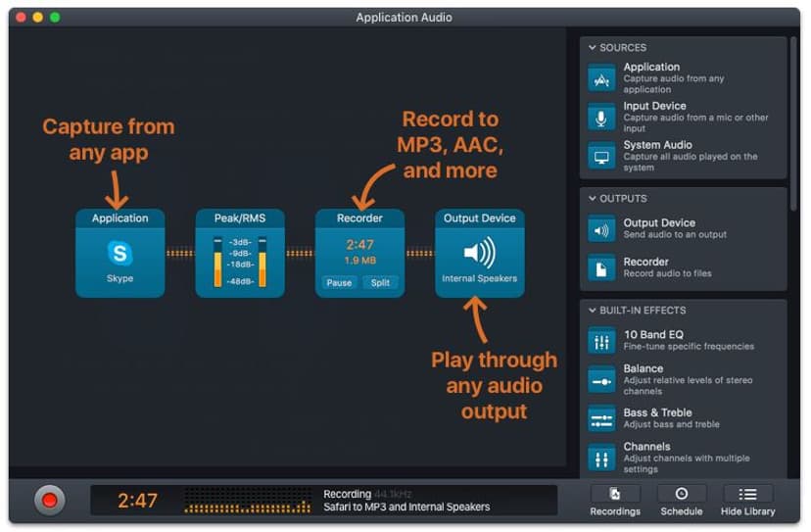Pause the recording in the Recorder block

tap(339, 282)
